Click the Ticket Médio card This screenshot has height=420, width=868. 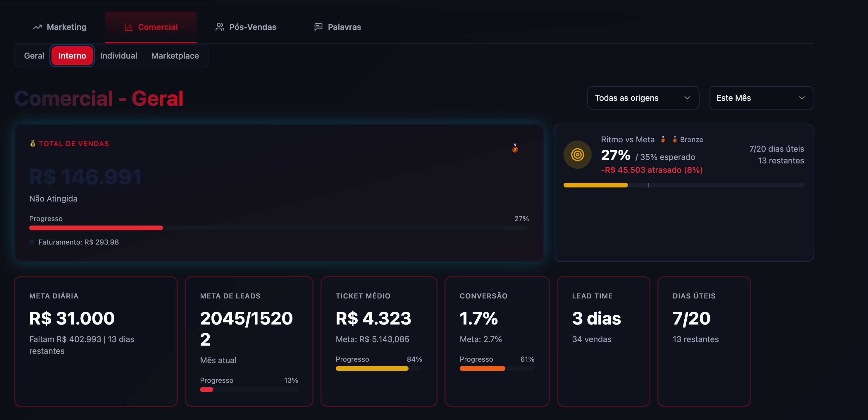pos(379,342)
